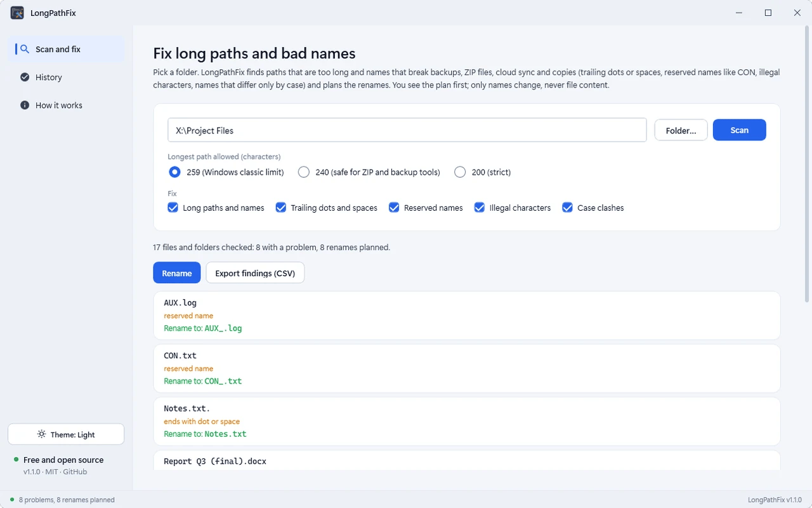Open the History page
Image resolution: width=812 pixels, height=508 pixels.
click(x=66, y=77)
